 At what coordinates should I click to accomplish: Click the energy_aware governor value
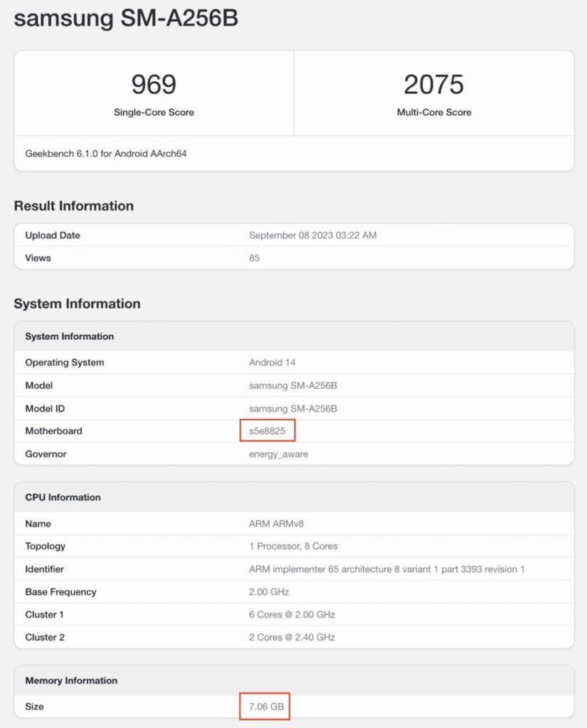click(x=278, y=454)
